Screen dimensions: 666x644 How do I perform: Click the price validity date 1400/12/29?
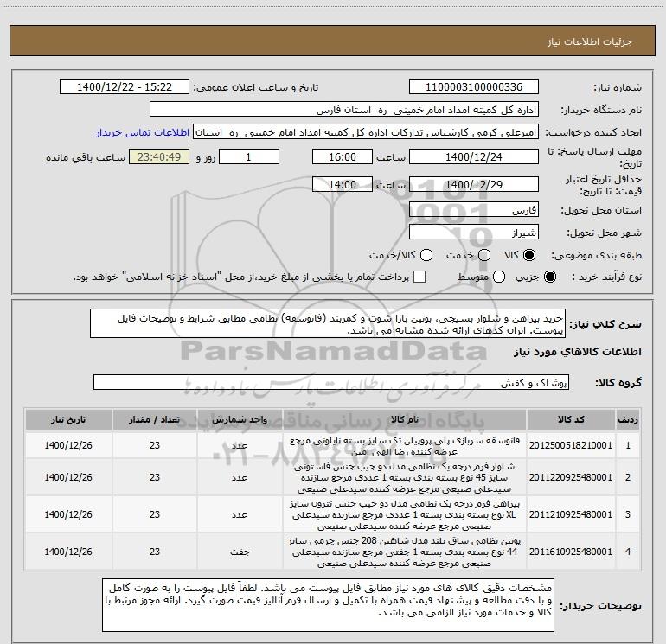click(474, 184)
